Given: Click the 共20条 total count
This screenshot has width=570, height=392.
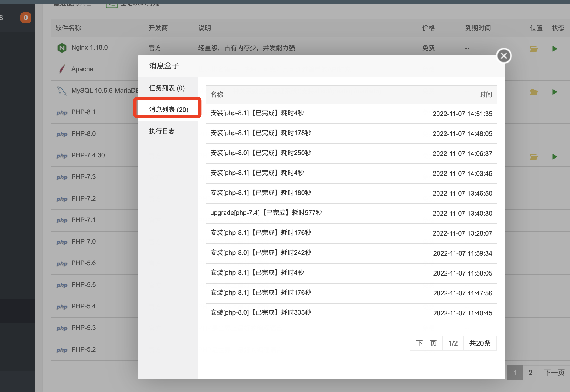Looking at the screenshot, I should coord(480,343).
